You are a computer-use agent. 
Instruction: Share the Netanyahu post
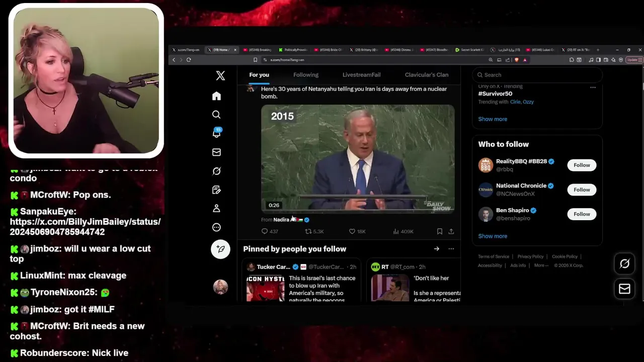[x=451, y=231]
